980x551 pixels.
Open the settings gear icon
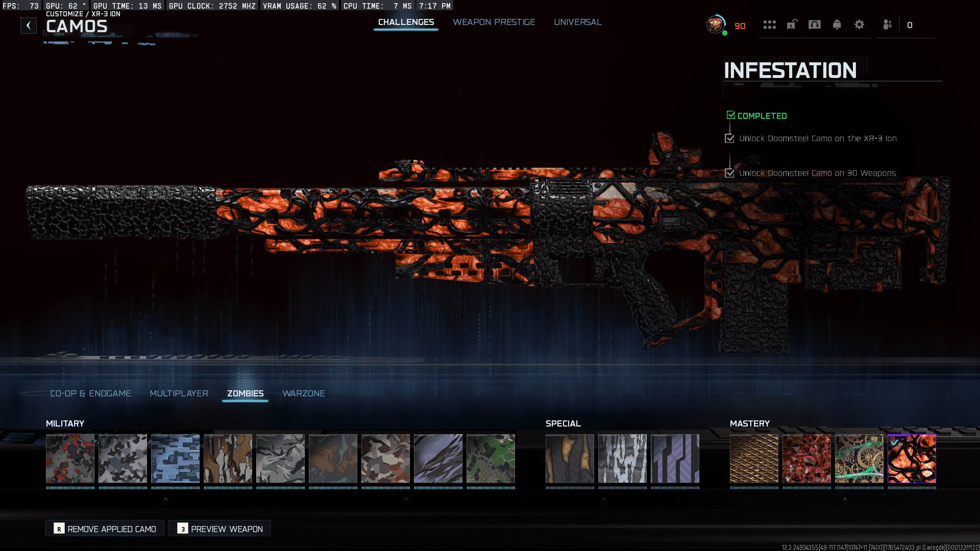[859, 24]
